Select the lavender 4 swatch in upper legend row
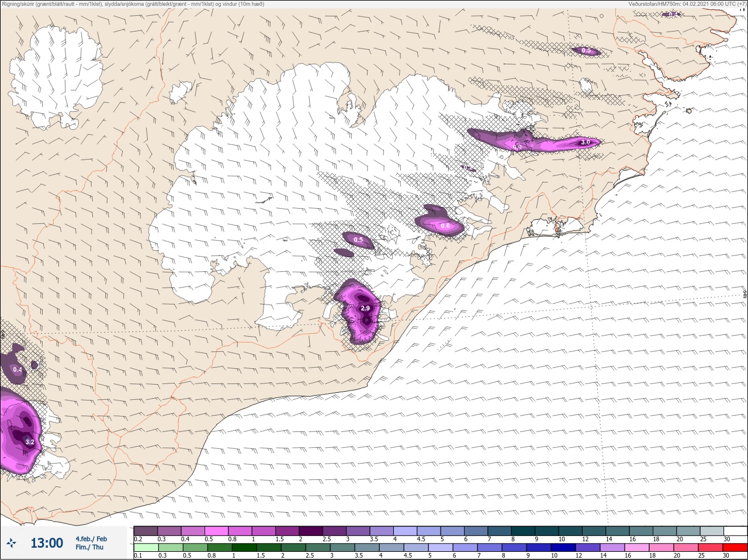 (x=405, y=531)
